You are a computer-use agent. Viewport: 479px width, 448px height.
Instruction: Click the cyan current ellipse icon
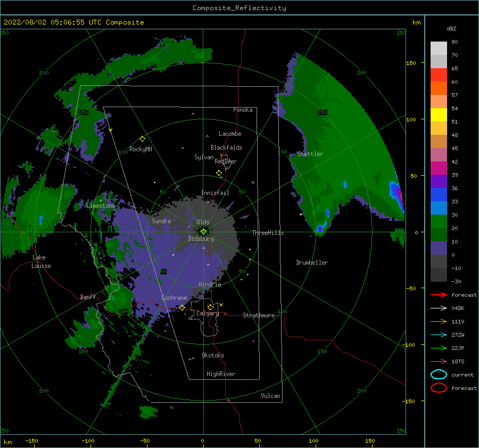tap(439, 374)
